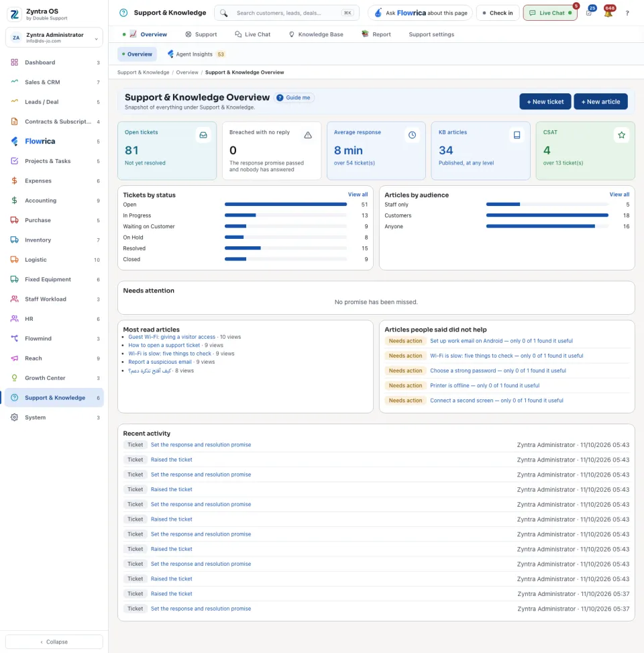Switch to the Support tab
The image size is (644, 653).
(201, 35)
